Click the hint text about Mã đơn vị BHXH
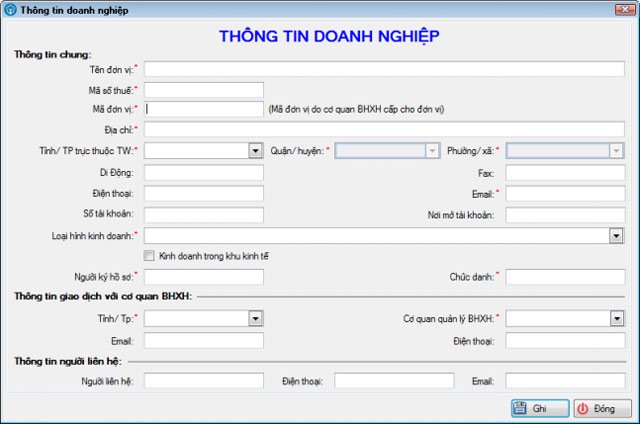Image resolution: width=640 pixels, height=424 pixels. pyautogui.click(x=356, y=109)
